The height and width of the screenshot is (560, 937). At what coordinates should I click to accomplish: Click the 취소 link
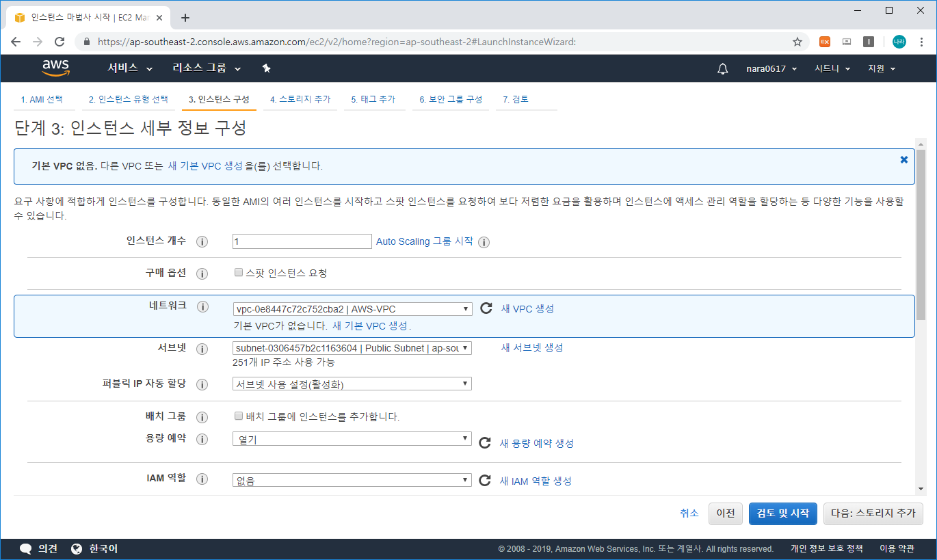pyautogui.click(x=689, y=514)
